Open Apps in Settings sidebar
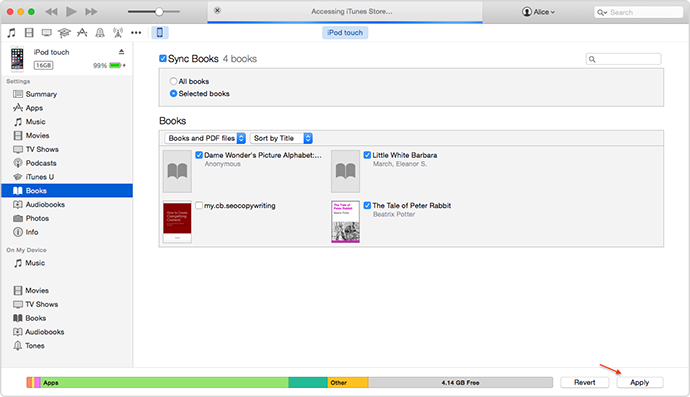Screen dimensions: 690x397 (x=66, y=108)
